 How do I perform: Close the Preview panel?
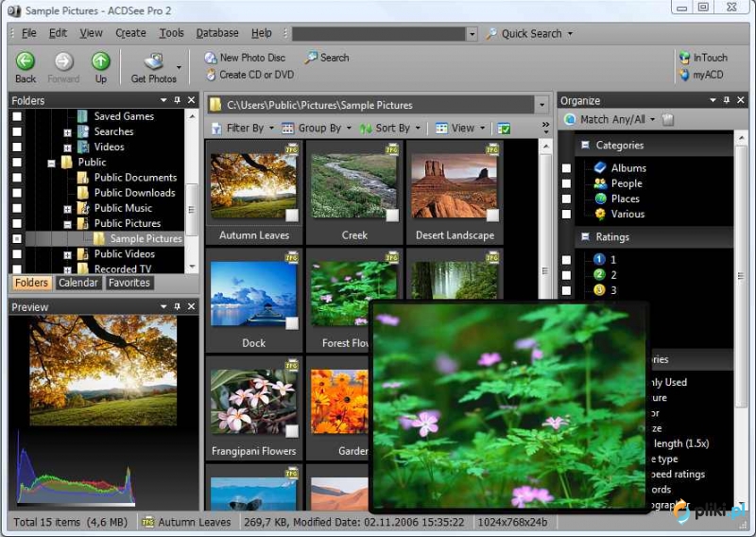coord(192,306)
